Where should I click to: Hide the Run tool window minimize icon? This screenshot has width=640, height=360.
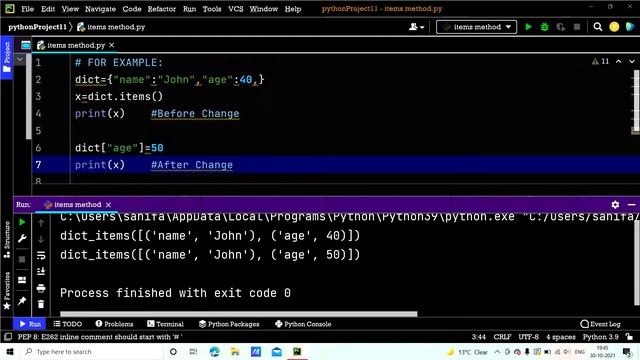[631, 204]
